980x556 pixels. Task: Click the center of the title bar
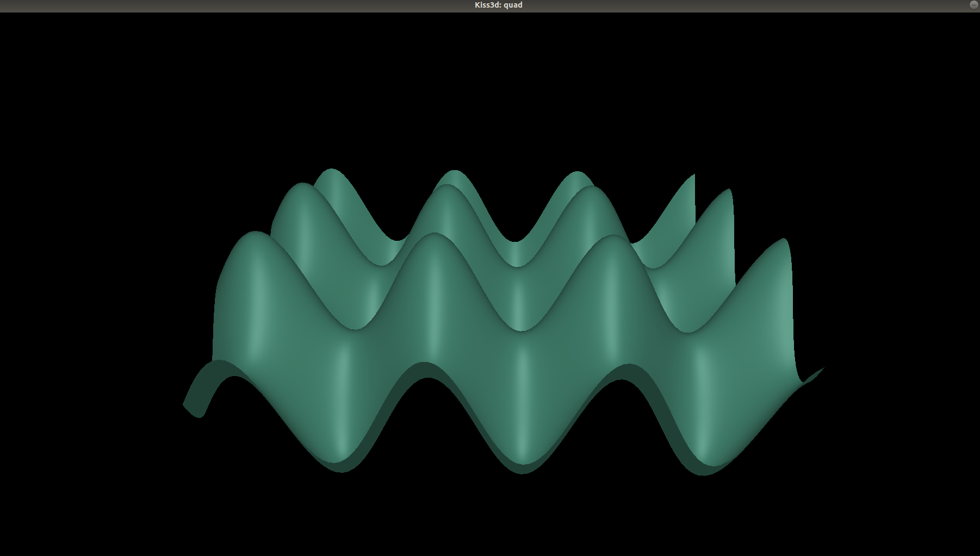490,5
